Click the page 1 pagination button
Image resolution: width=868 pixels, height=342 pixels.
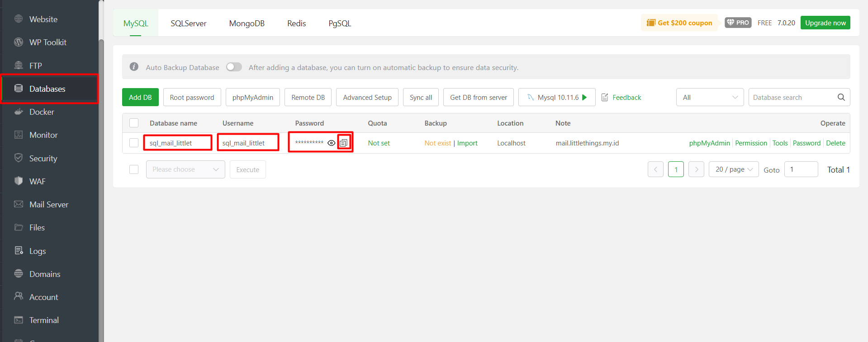point(676,169)
